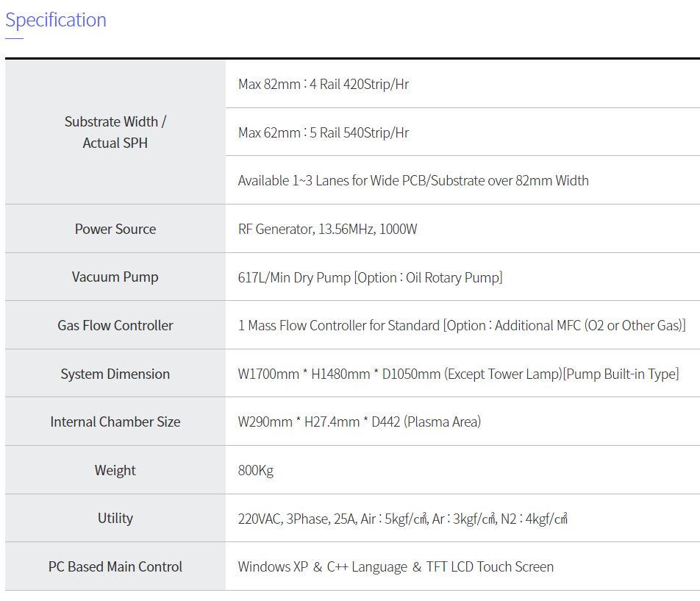Select the Available 1~3 Lanes text

413,180
